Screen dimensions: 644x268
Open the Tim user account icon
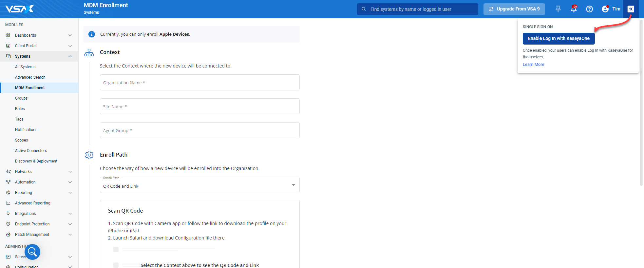point(605,9)
